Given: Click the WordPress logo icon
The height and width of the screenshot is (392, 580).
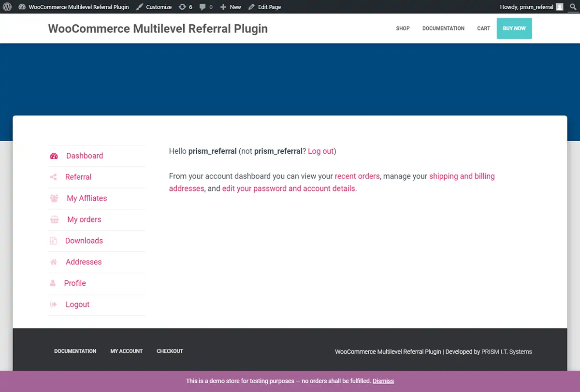Looking at the screenshot, I should [x=7, y=7].
